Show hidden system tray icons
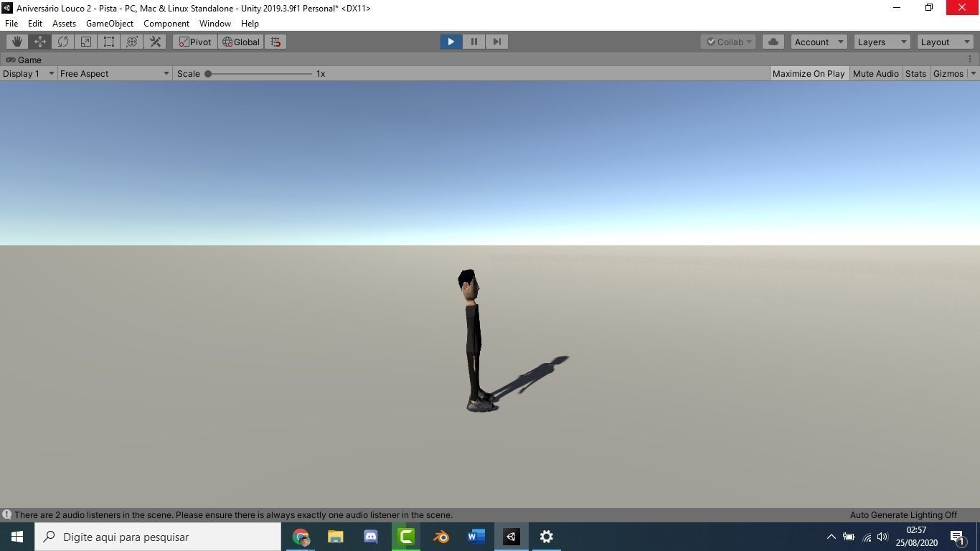980x551 pixels. pyautogui.click(x=831, y=537)
